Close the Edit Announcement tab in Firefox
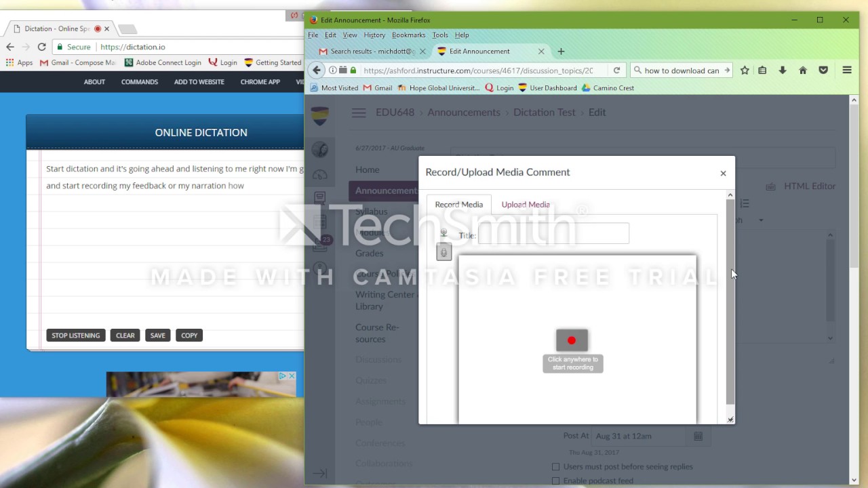 pos(541,52)
